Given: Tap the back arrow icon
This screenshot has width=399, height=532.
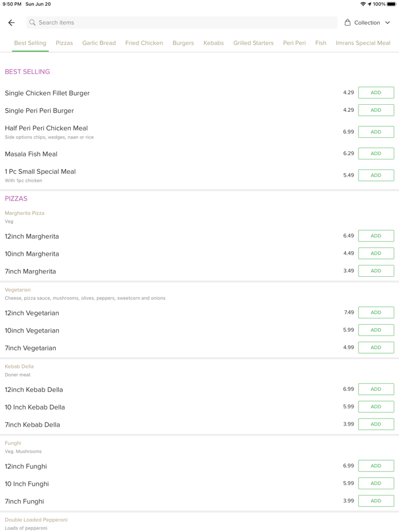Looking at the screenshot, I should (x=11, y=23).
